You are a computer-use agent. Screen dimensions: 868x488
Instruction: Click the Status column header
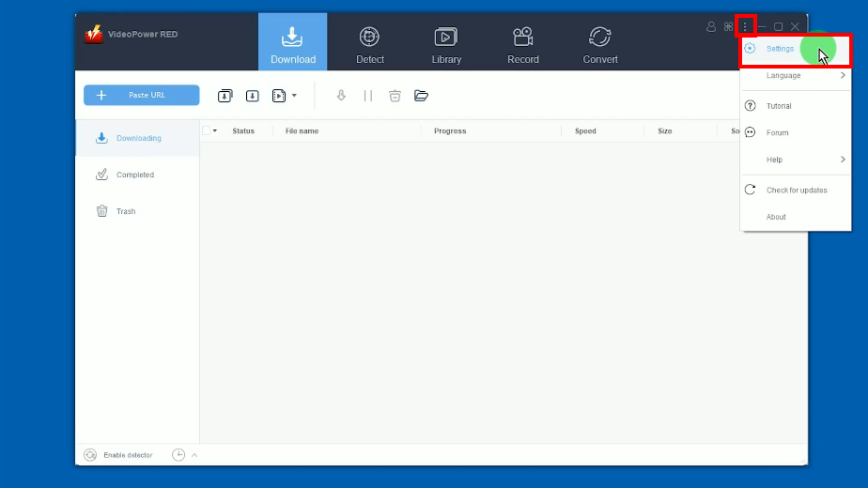[x=243, y=131]
